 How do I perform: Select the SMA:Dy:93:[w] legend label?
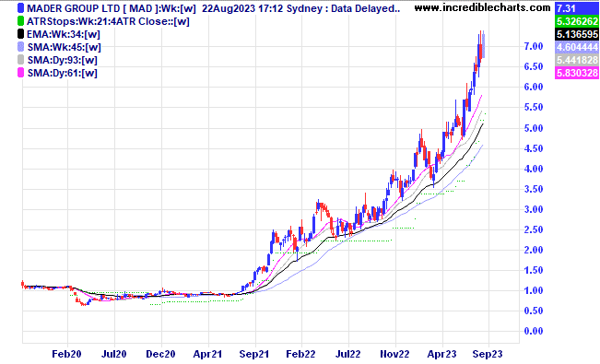(x=63, y=60)
